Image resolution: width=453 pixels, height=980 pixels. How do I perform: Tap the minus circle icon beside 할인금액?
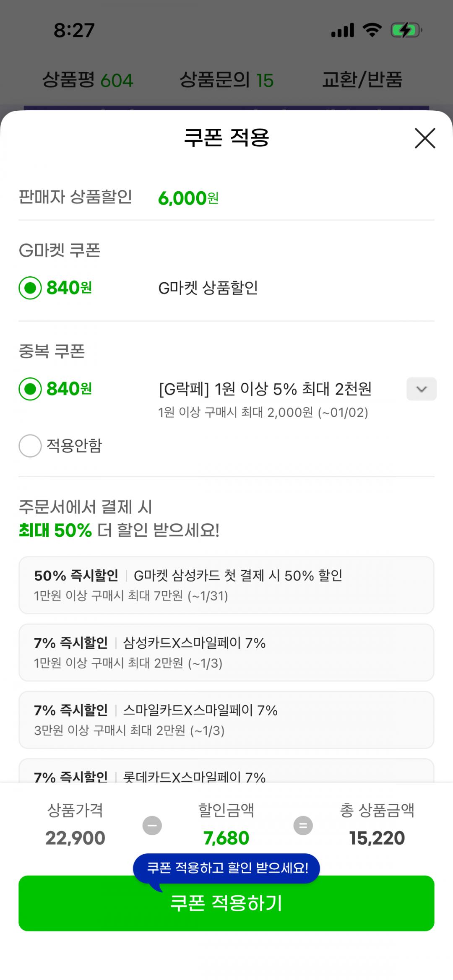click(152, 826)
